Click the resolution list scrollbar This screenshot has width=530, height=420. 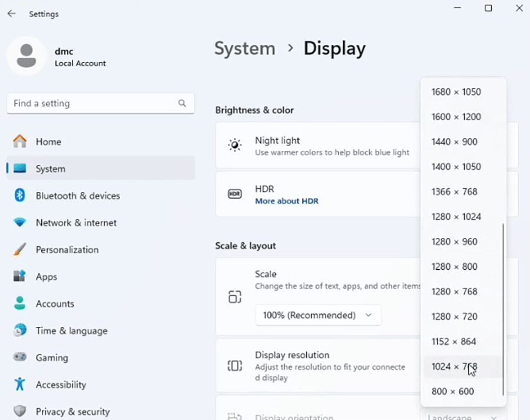point(503,309)
